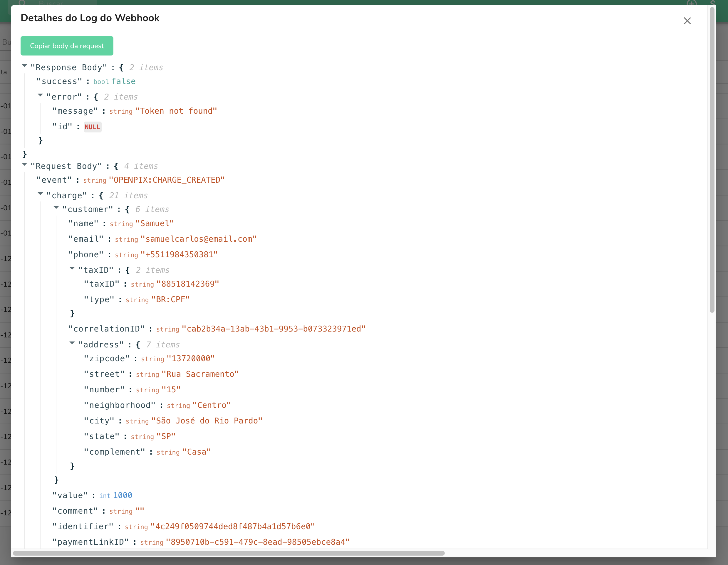Collapse the charge object node
The image size is (728, 565).
click(x=40, y=194)
